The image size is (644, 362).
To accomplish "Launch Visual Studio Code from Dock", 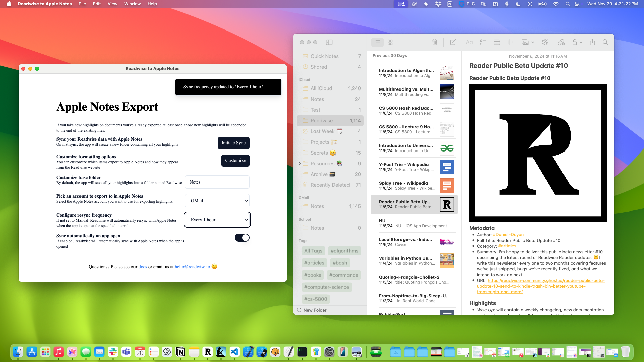I will pos(235,352).
